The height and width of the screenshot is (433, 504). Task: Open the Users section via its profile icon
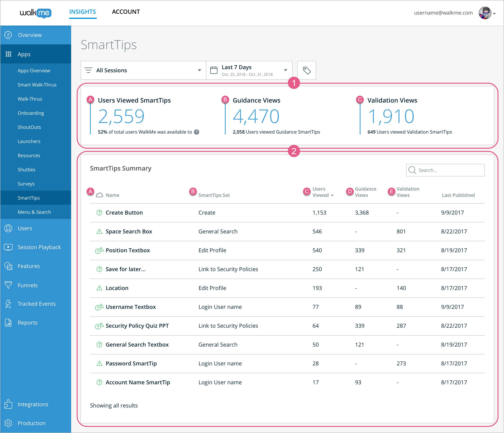point(8,228)
